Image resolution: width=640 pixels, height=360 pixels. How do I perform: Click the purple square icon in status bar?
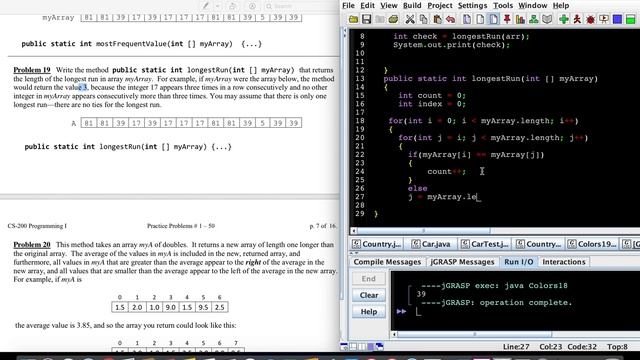(x=371, y=347)
